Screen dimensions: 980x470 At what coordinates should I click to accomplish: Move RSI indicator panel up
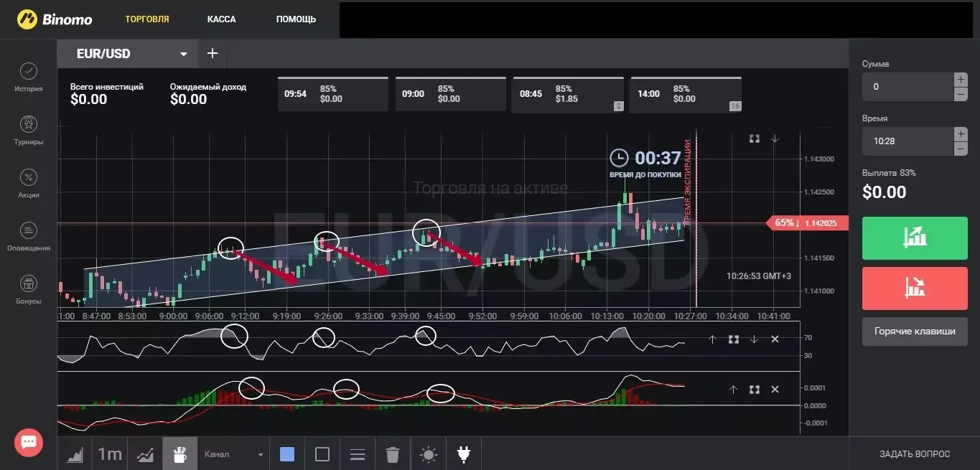[x=712, y=339]
